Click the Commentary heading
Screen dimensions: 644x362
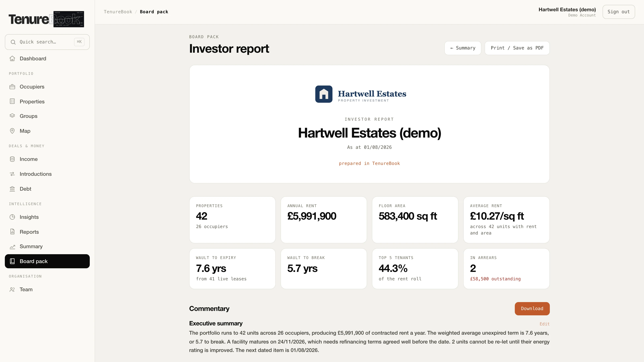pyautogui.click(x=209, y=309)
